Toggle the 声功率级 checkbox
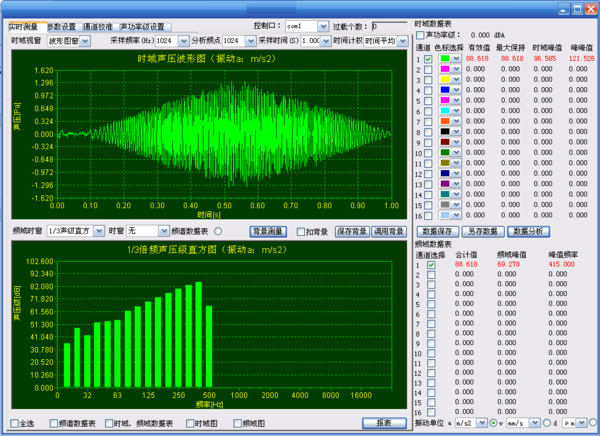This screenshot has height=436, width=600. click(420, 35)
